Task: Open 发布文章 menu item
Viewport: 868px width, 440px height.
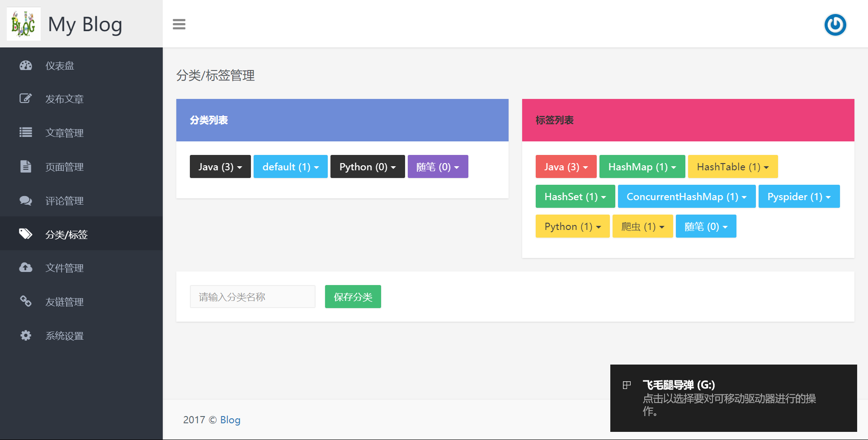Action: 81,99
